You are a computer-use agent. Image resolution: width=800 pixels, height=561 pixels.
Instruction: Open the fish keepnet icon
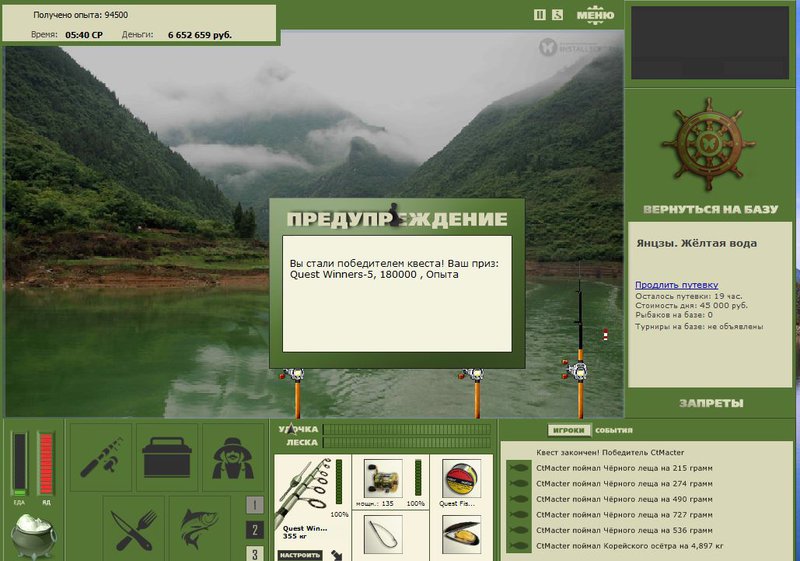click(200, 529)
